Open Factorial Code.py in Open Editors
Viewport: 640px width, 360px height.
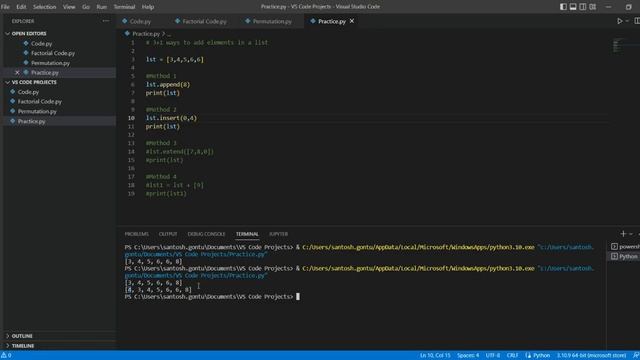point(53,53)
